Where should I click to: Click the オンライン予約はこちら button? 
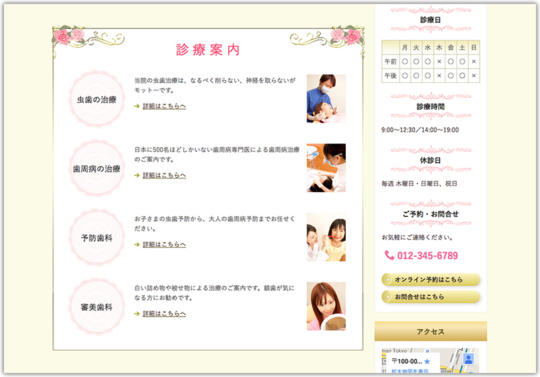(431, 280)
